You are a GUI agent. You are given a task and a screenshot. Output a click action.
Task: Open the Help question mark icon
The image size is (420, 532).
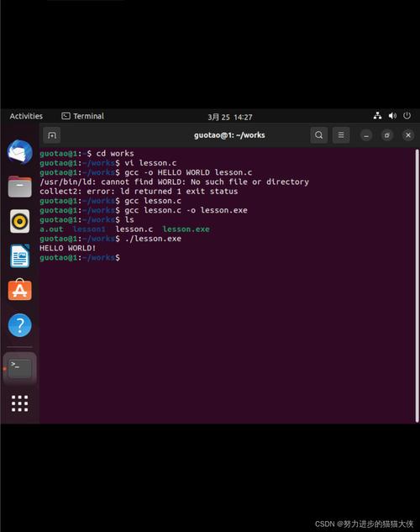[x=19, y=325]
